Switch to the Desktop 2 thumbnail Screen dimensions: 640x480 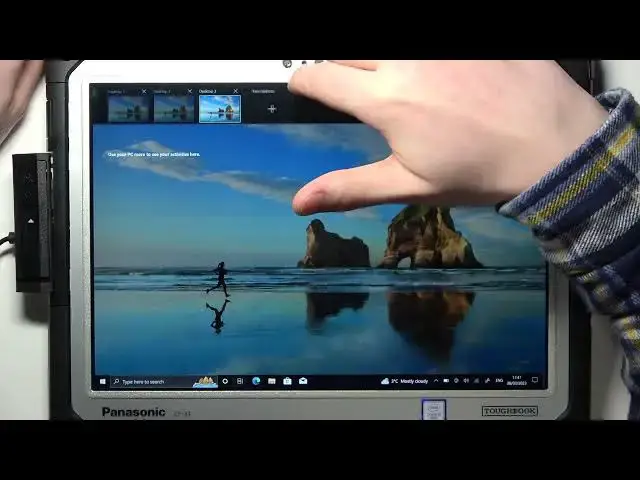[174, 109]
